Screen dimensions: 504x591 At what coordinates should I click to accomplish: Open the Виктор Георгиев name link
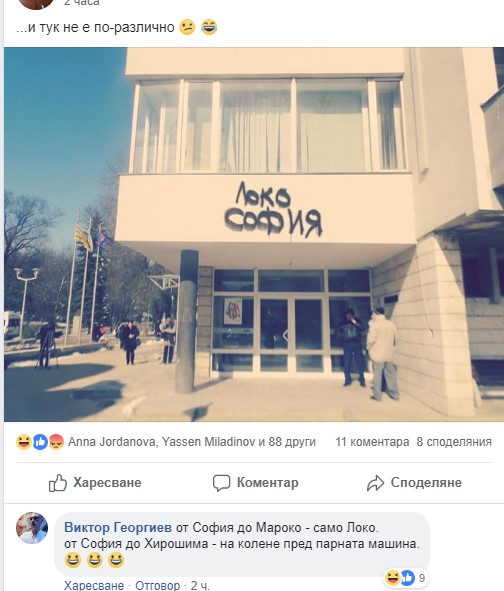pyautogui.click(x=118, y=527)
